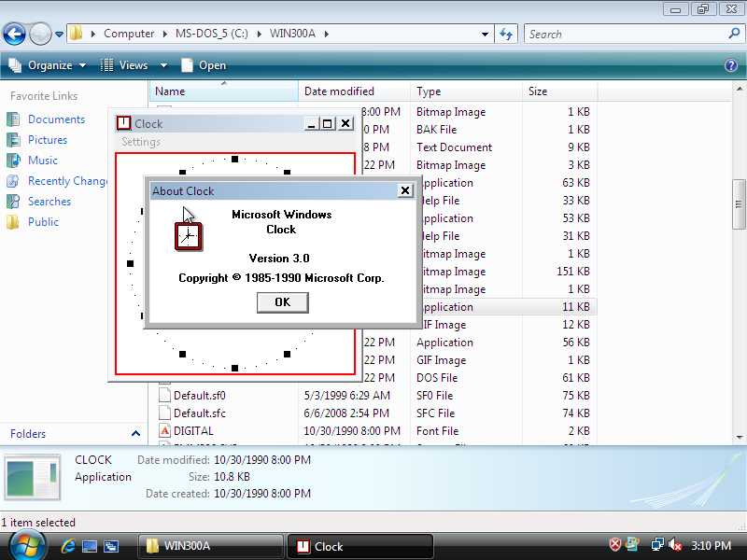This screenshot has height=560, width=747.
Task: Open the address bar history dropdown
Action: pos(485,34)
